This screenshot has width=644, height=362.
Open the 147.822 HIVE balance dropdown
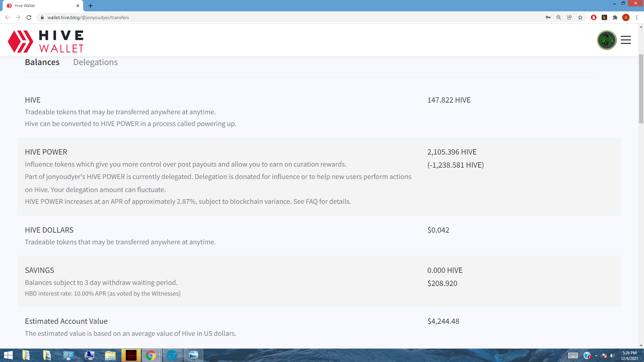pos(449,100)
